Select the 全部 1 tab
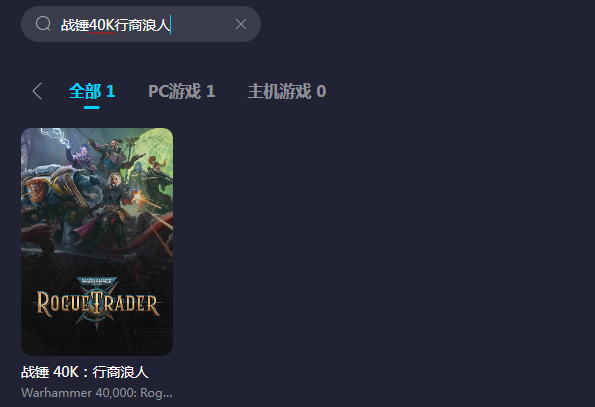This screenshot has width=595, height=407. point(92,91)
